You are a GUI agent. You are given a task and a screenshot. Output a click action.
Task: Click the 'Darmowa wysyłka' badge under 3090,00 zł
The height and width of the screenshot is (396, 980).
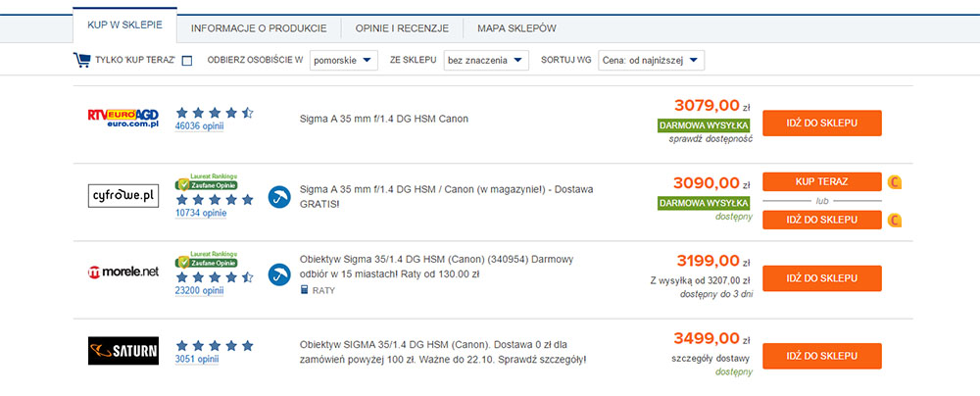pyautogui.click(x=703, y=203)
